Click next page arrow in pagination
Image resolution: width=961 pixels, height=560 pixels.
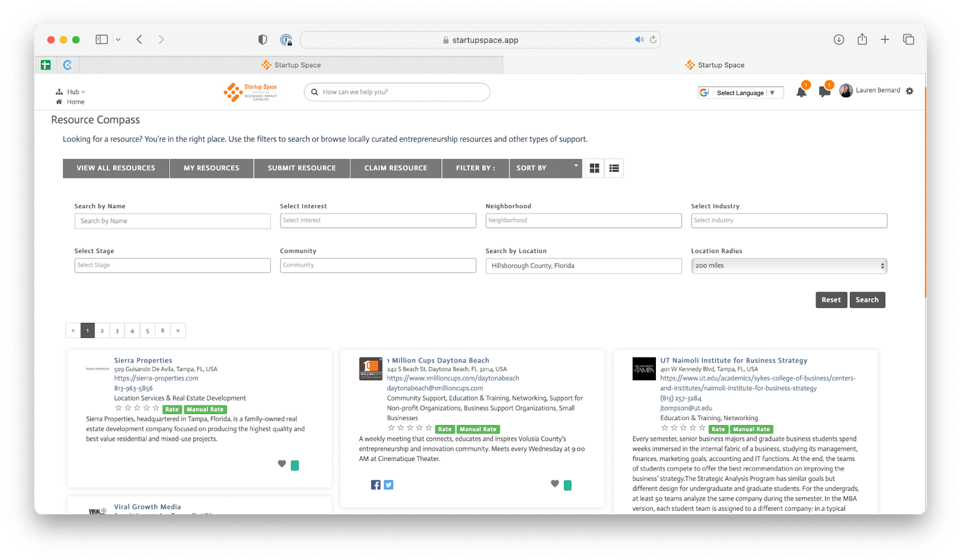click(178, 330)
